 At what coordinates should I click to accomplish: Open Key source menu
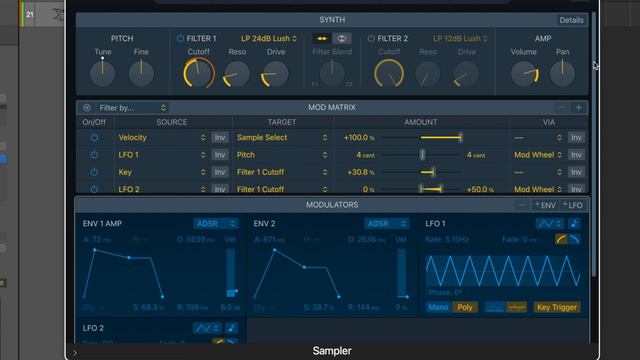coord(162,172)
